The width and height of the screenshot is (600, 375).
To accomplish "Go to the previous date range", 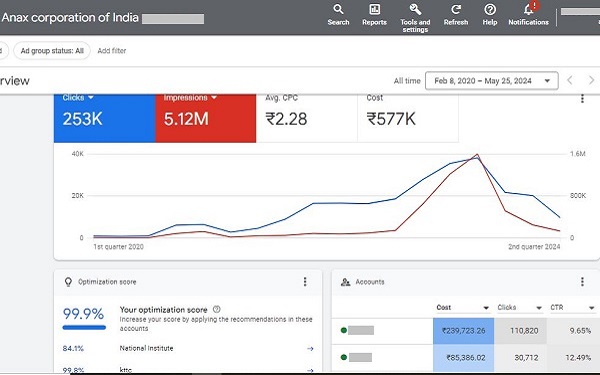I will tap(570, 80).
